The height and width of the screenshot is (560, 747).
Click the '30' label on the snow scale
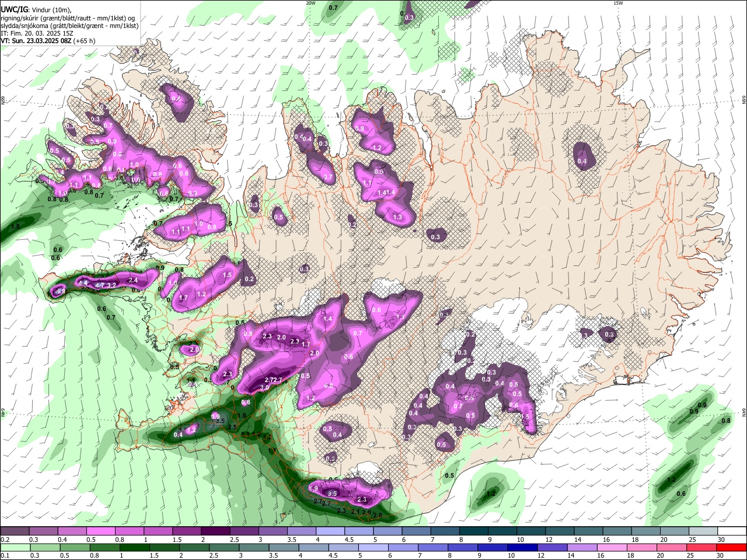tap(721, 540)
